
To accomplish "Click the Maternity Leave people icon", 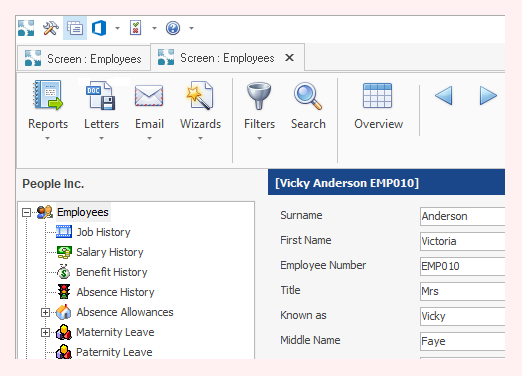I will [64, 332].
